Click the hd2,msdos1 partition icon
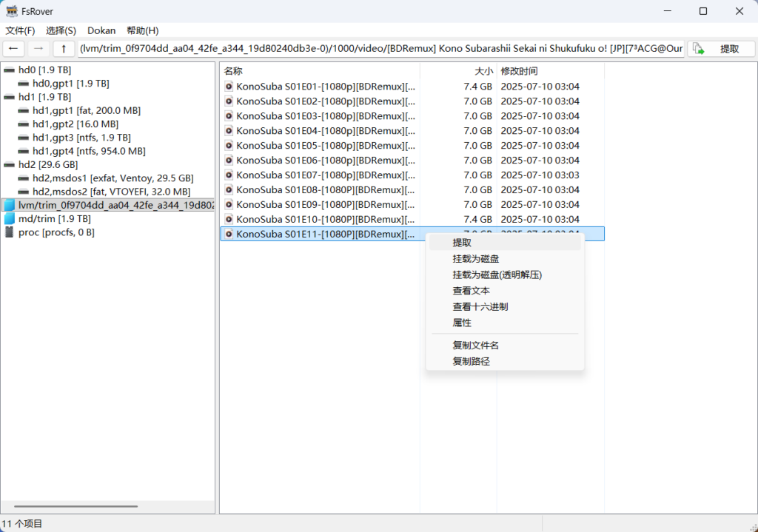Screen dimensions: 758x532 tap(23, 178)
